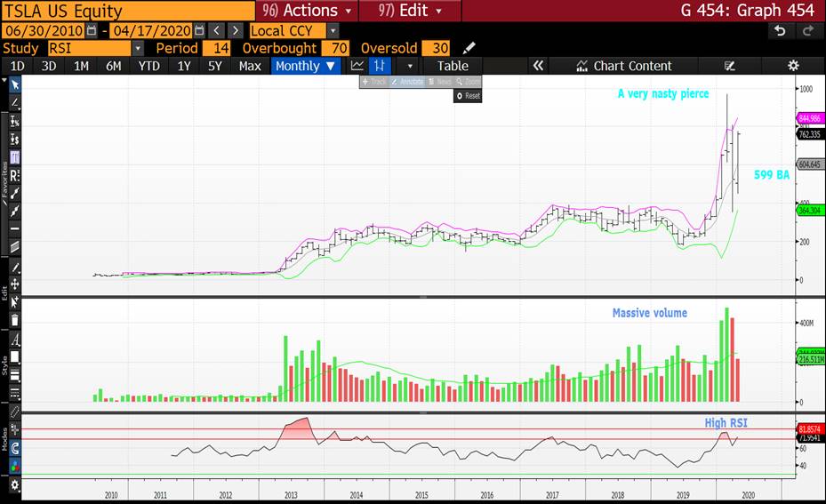Select the 5Y range tab
Viewport: 826px width, 504px height.
coord(215,66)
